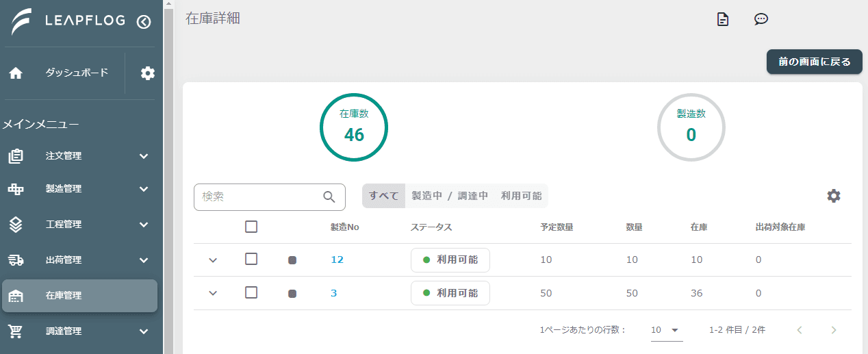Click the 在庫 column header
Image resolution: width=868 pixels, height=354 pixels.
click(699, 227)
